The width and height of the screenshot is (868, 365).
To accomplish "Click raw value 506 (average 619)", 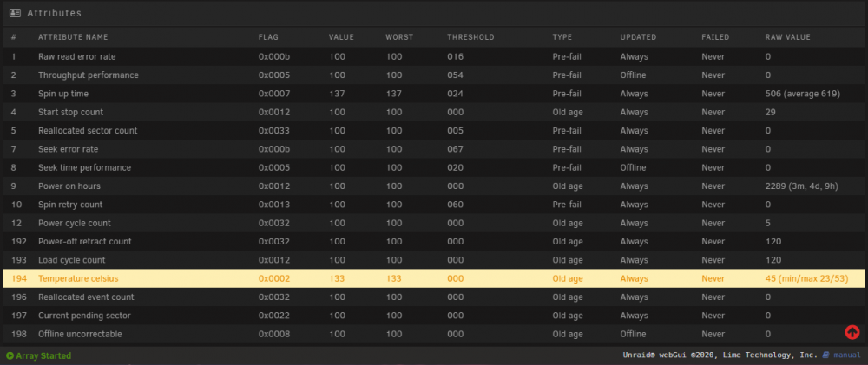I will (x=803, y=94).
